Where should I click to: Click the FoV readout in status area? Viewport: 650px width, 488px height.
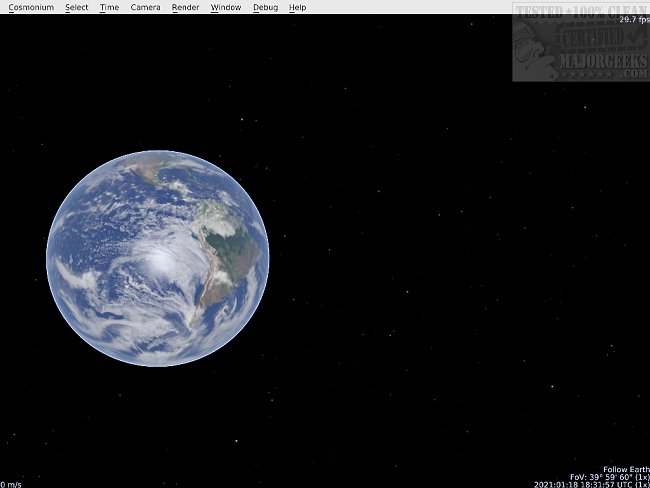[608, 476]
